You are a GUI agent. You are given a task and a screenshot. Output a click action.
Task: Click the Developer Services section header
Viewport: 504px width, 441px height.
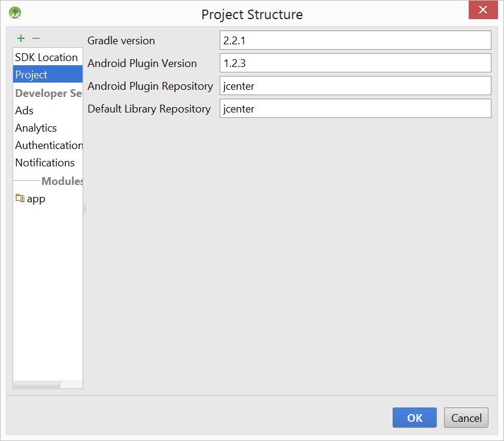tap(48, 93)
